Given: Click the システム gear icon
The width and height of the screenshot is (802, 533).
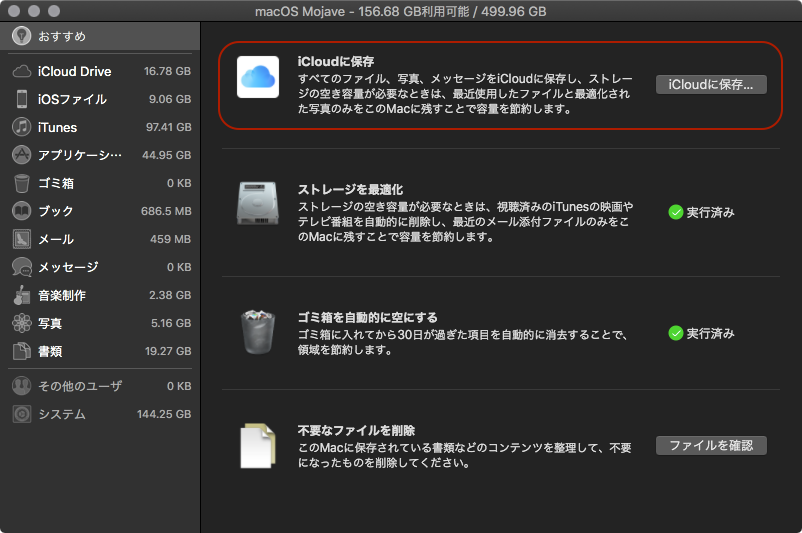Looking at the screenshot, I should tap(21, 414).
